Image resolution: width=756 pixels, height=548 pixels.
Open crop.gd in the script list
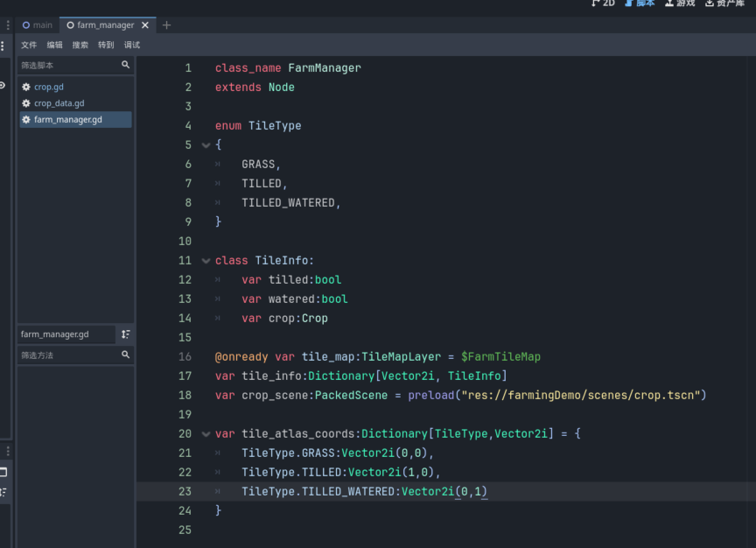48,88
